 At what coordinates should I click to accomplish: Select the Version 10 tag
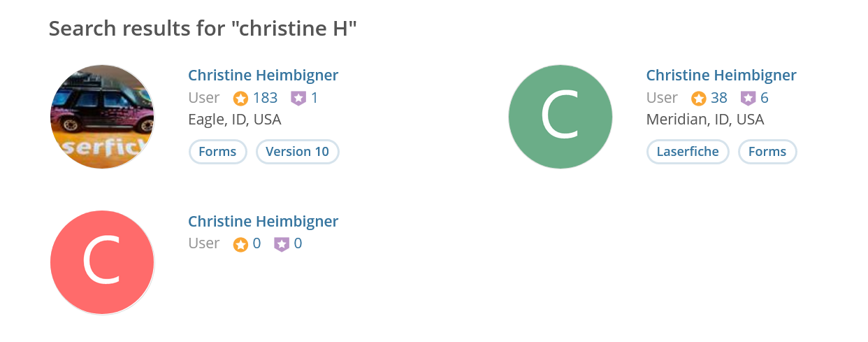coord(298,152)
